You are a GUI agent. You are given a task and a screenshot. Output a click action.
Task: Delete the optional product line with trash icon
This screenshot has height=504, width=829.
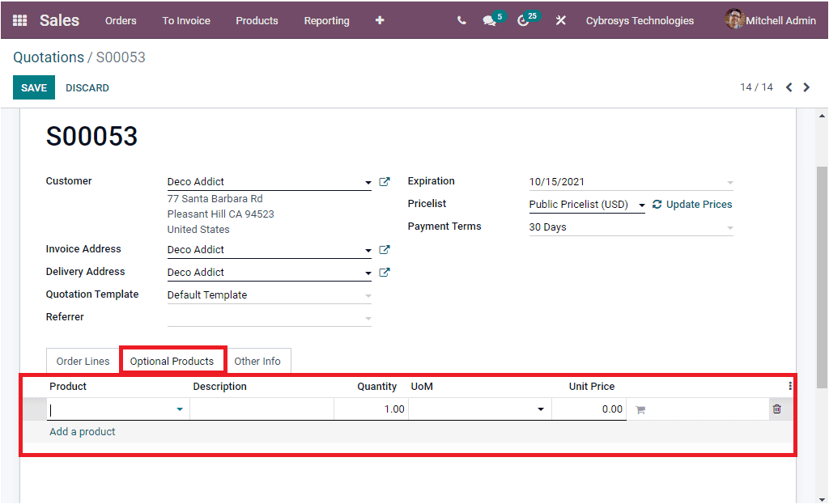777,409
